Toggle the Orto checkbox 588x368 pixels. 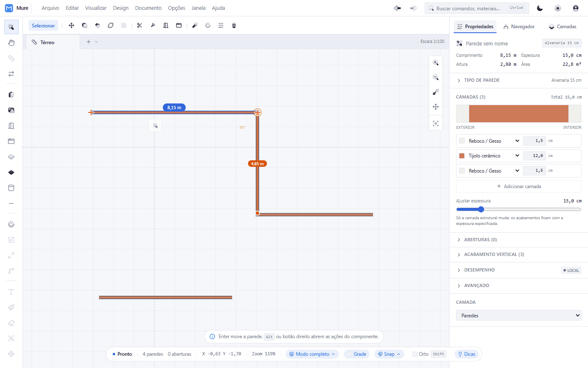pos(415,354)
